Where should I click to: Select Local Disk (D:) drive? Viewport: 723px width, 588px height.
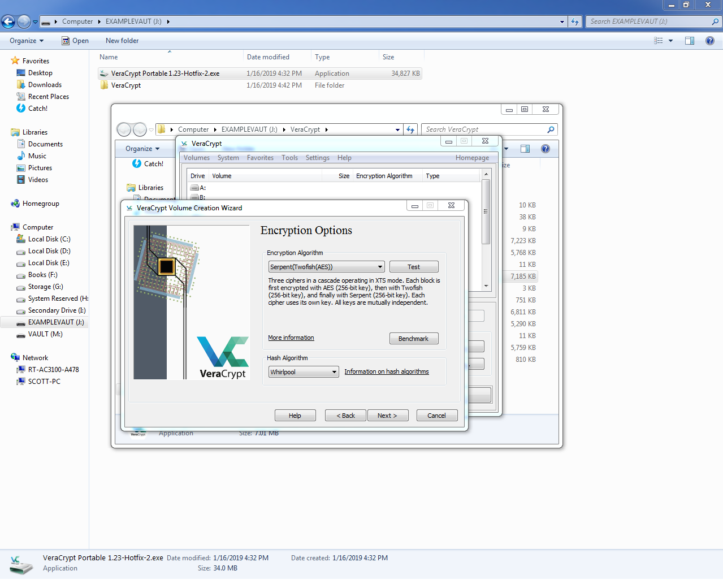[x=44, y=251]
